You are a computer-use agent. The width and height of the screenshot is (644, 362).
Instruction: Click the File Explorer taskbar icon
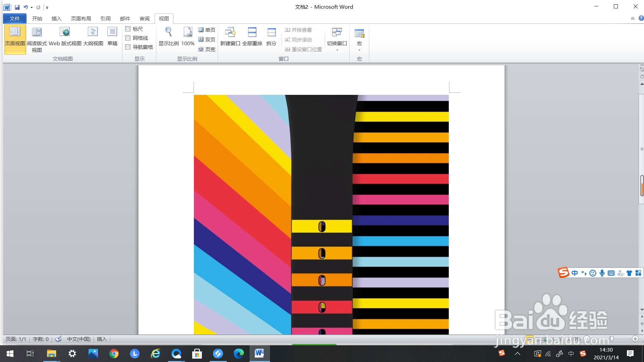click(51, 354)
